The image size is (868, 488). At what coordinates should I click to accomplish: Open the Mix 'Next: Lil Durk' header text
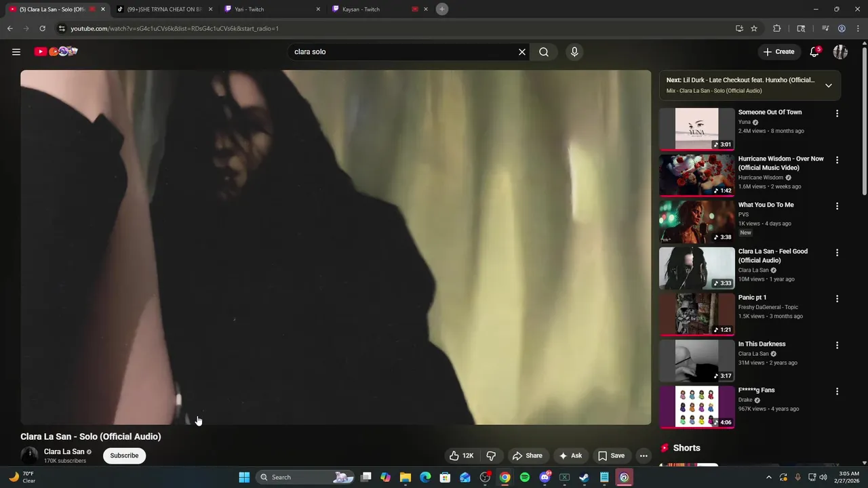[741, 80]
